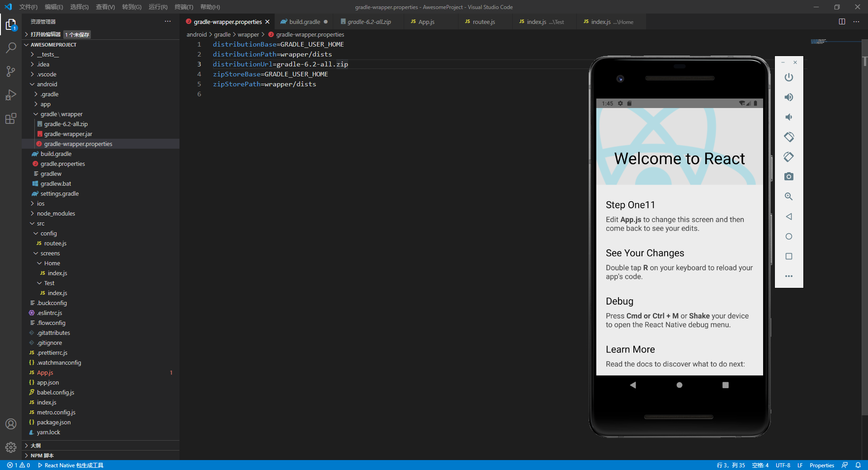Open the 终端(T) menu
Image resolution: width=868 pixels, height=470 pixels.
(x=184, y=7)
